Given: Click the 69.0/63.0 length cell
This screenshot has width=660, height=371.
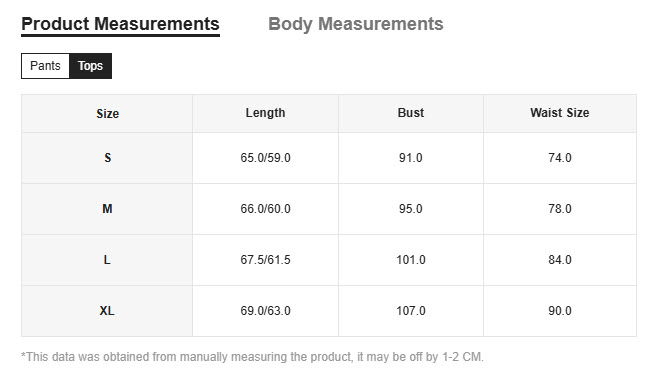Looking at the screenshot, I should point(265,311).
